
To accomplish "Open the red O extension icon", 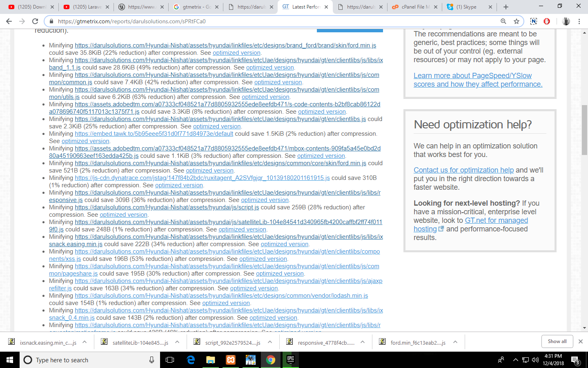I will [547, 21].
